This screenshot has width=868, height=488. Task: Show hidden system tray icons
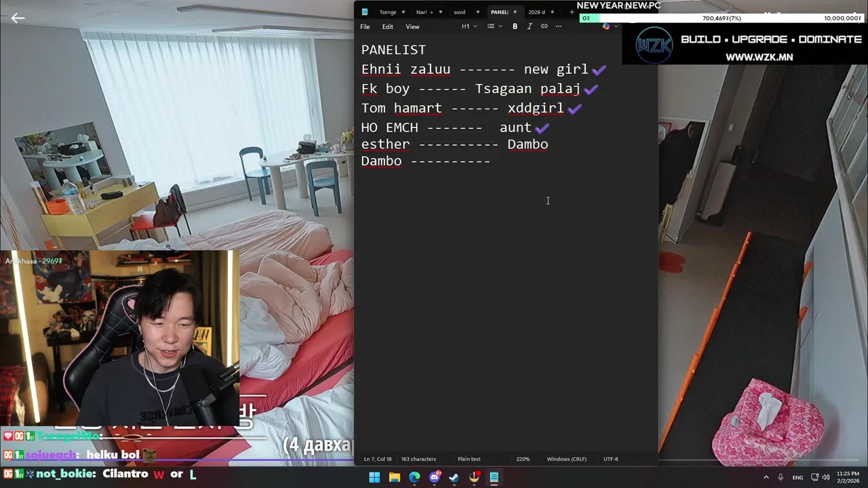[x=766, y=477]
